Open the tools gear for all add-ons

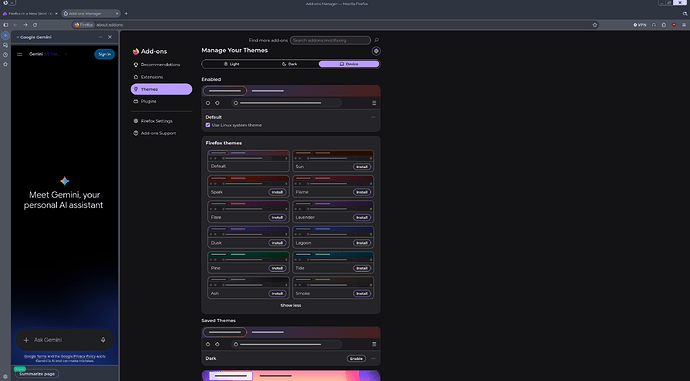coord(376,51)
